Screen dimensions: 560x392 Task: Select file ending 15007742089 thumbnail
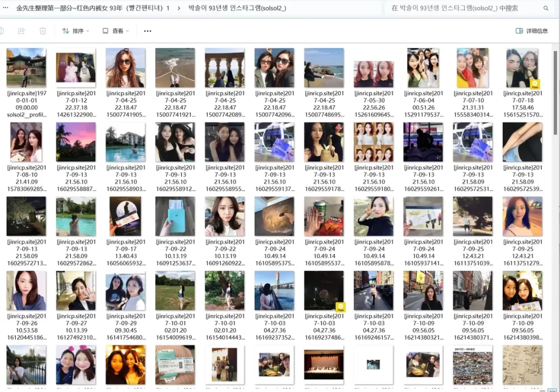point(225,68)
